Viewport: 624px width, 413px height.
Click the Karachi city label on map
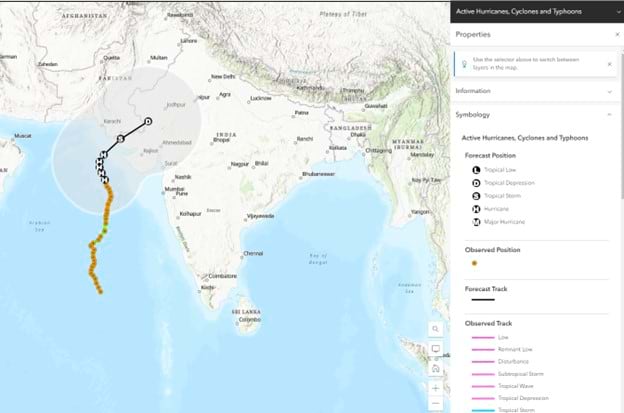[112, 121]
